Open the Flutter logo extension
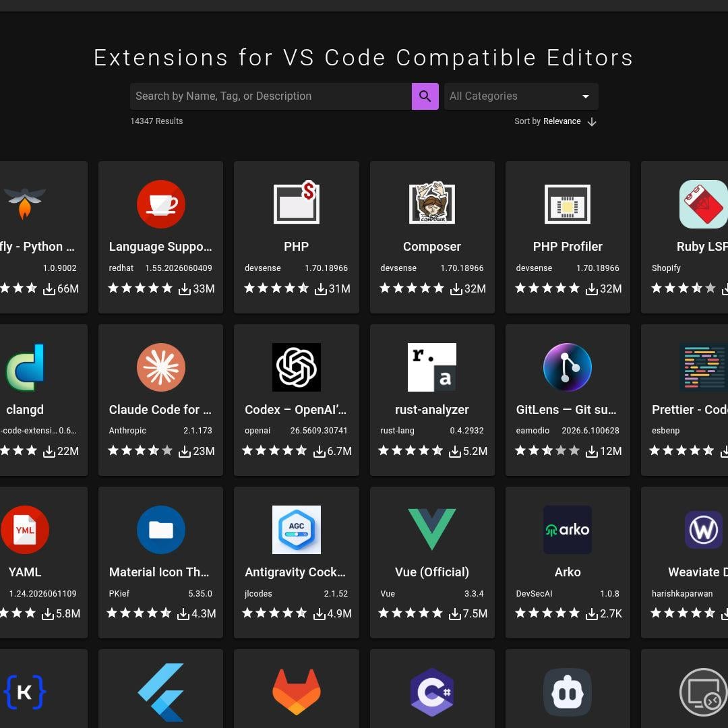The width and height of the screenshot is (728, 728). pos(160,692)
